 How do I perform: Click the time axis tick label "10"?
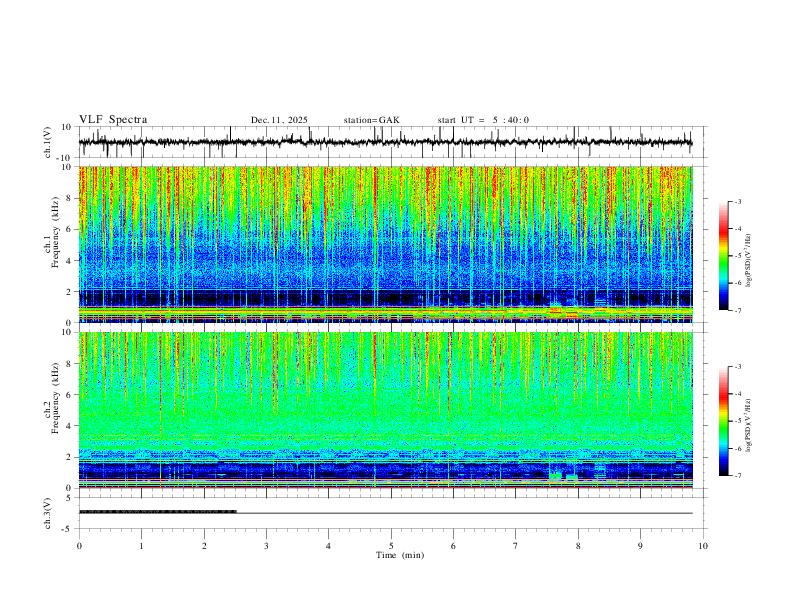(703, 546)
